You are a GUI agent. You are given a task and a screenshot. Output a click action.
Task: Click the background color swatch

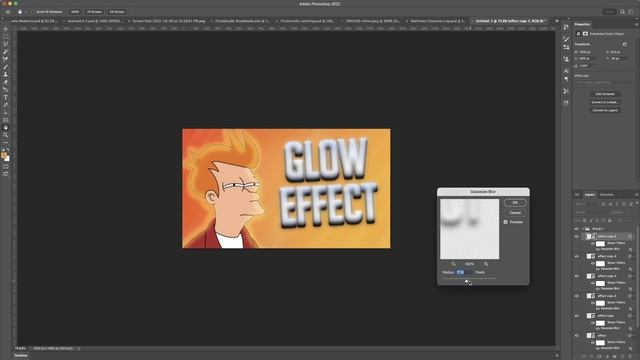[7, 158]
